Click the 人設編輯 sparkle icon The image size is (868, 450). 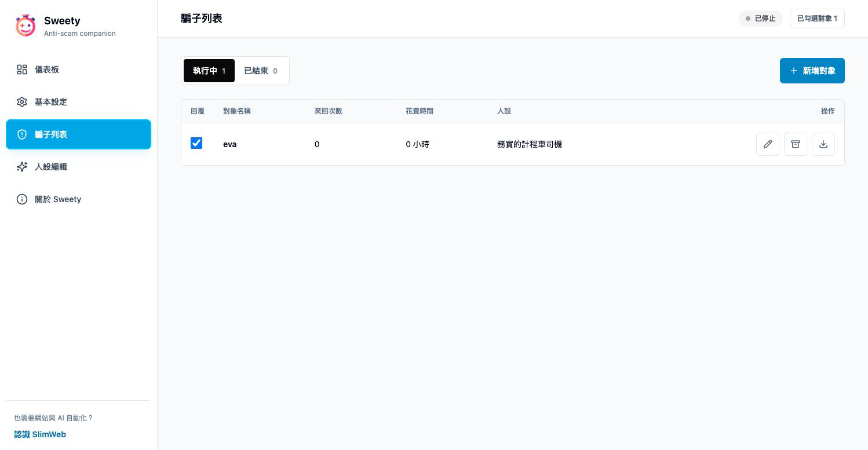click(x=22, y=167)
